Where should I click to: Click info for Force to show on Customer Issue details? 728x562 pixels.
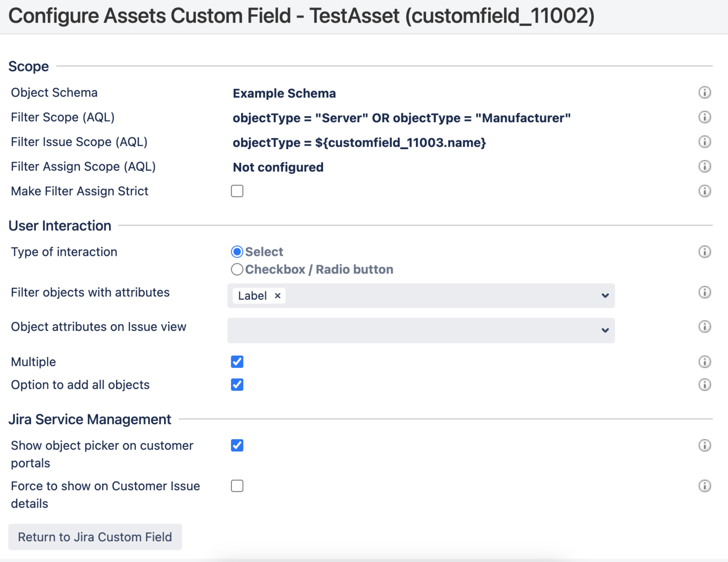tap(704, 486)
